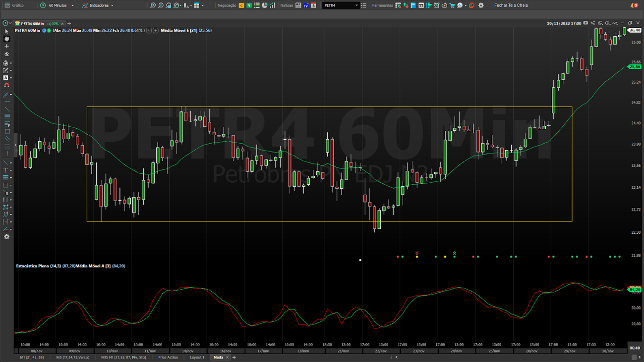Click the plus box before Média Móvel E
Screen dimensions: 644x362
[x=156, y=31]
